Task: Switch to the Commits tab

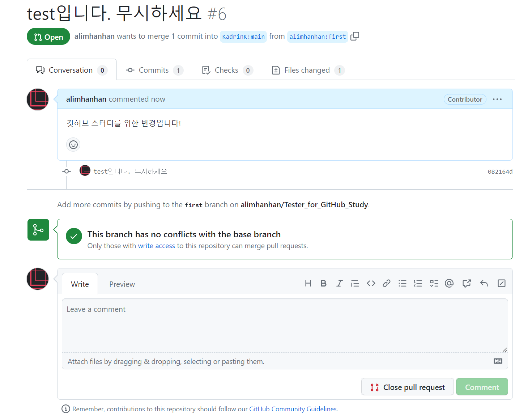Action: click(x=154, y=70)
